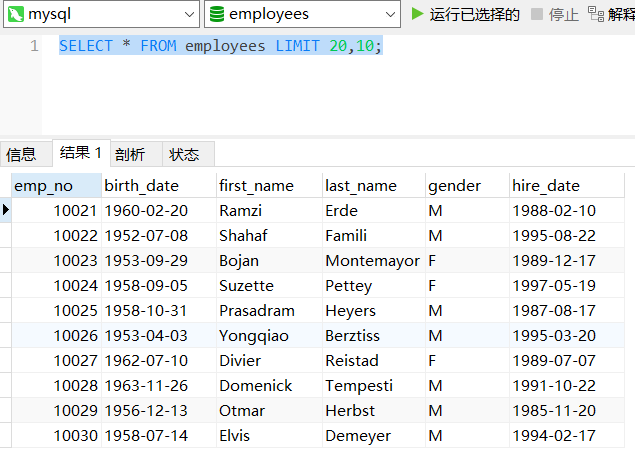
Task: Click the explain plan icon
Action: click(x=596, y=14)
